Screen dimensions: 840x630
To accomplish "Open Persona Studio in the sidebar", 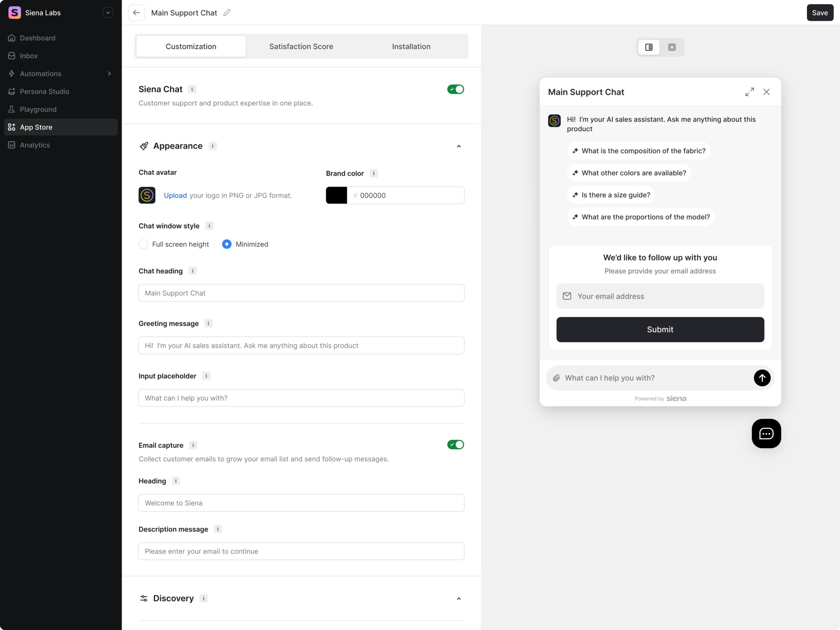I will coord(44,92).
